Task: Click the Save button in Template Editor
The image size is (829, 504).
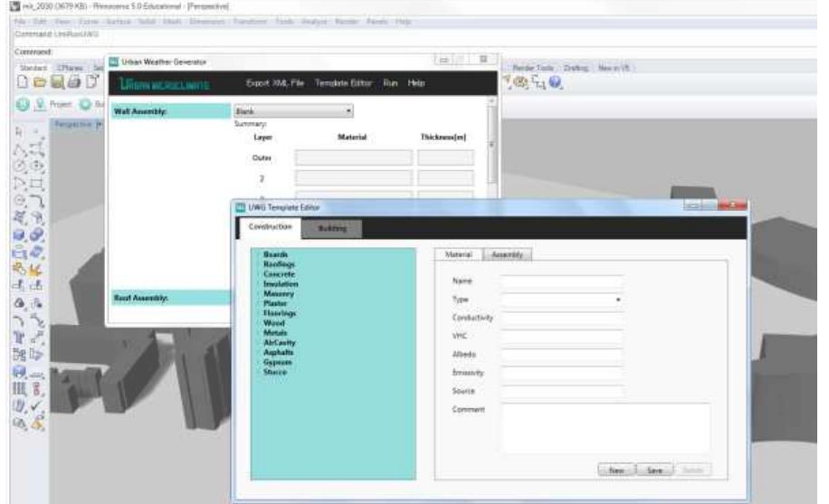Action: tap(654, 470)
